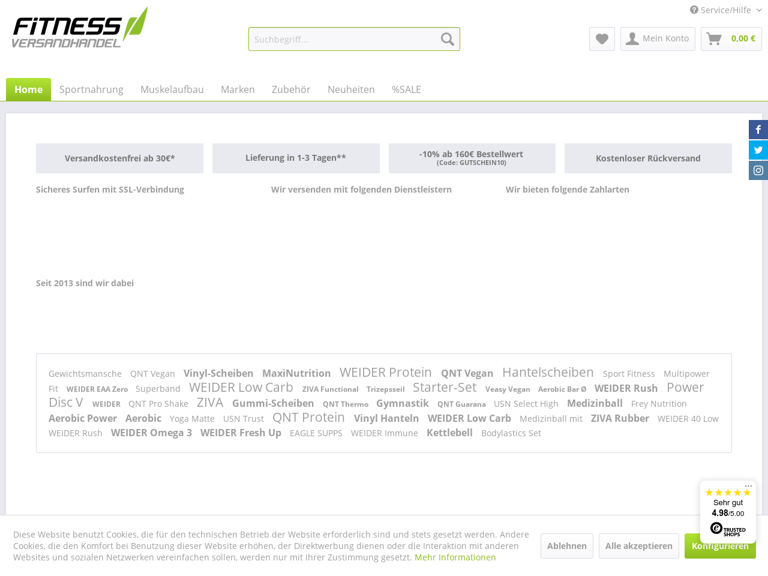Open the Yoga Matte tag
The image size is (768, 576).
192,419
